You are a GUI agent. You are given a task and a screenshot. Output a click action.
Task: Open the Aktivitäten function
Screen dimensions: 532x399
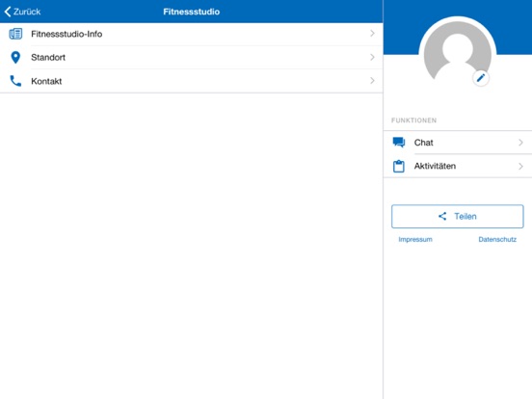click(x=458, y=166)
